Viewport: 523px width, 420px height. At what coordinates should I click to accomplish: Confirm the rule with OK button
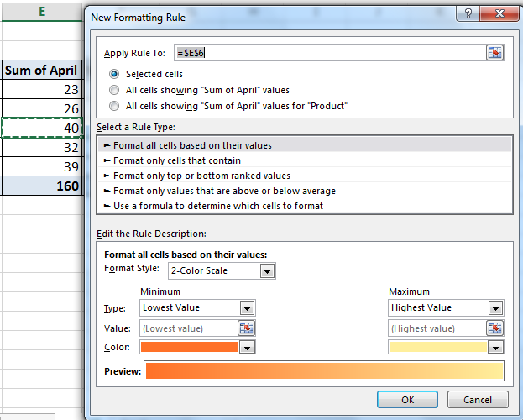pos(407,400)
